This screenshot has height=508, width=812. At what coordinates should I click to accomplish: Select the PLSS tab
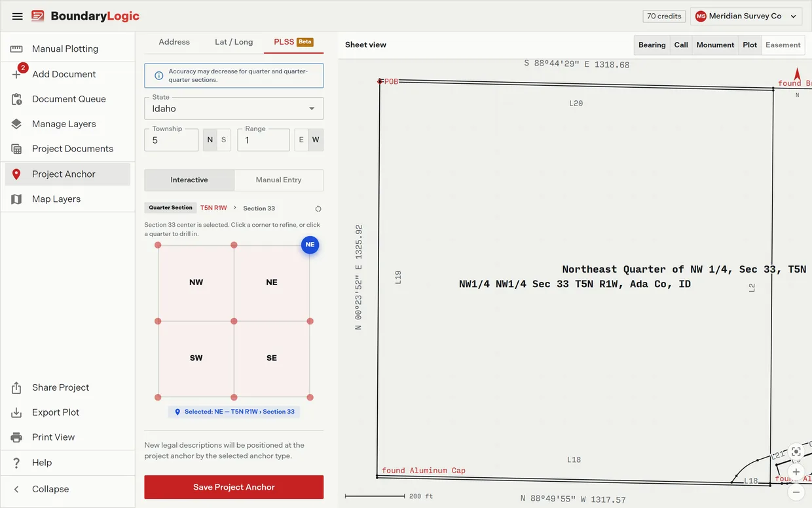pyautogui.click(x=293, y=42)
